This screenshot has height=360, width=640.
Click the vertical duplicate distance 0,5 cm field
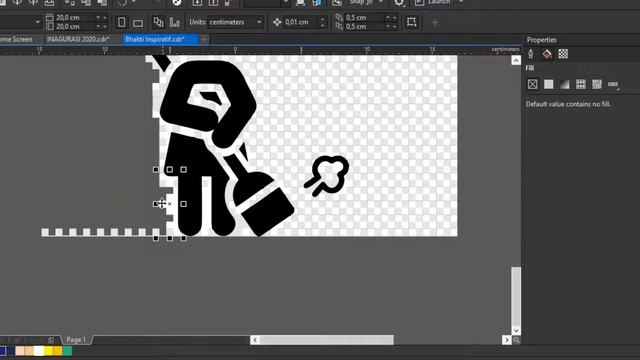(371, 27)
